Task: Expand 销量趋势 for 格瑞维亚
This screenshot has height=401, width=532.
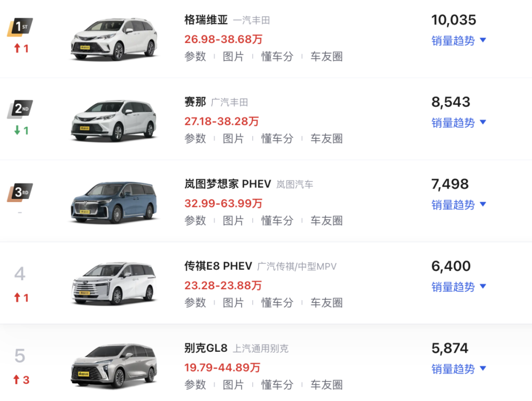Action: tap(459, 41)
